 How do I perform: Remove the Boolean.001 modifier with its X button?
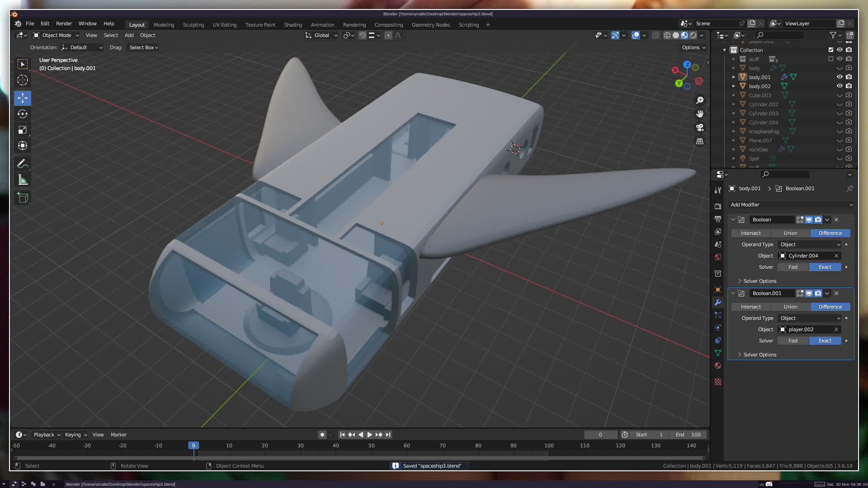[836, 293]
